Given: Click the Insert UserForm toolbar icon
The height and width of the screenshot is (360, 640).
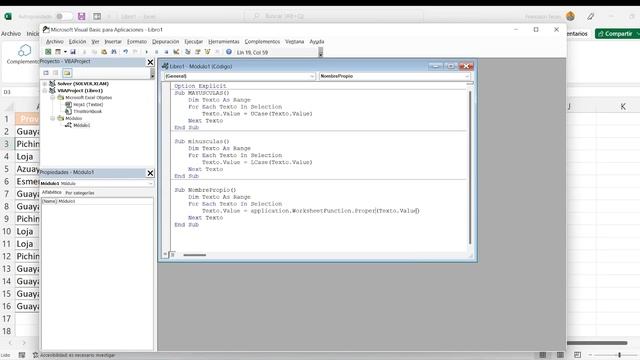Looking at the screenshot, I should (x=58, y=52).
